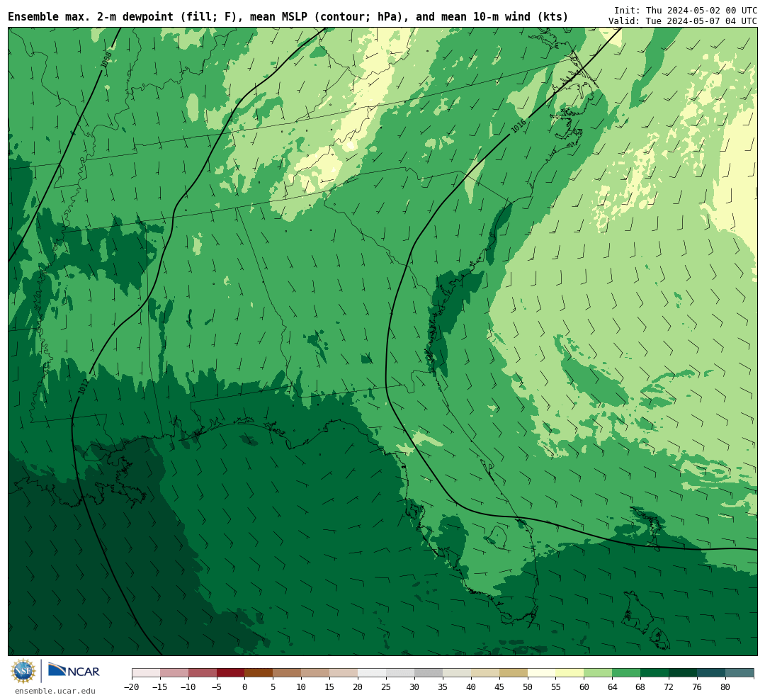The image size is (765, 700).
Task: Click the colorbar tick label 50
Action: coord(528,687)
